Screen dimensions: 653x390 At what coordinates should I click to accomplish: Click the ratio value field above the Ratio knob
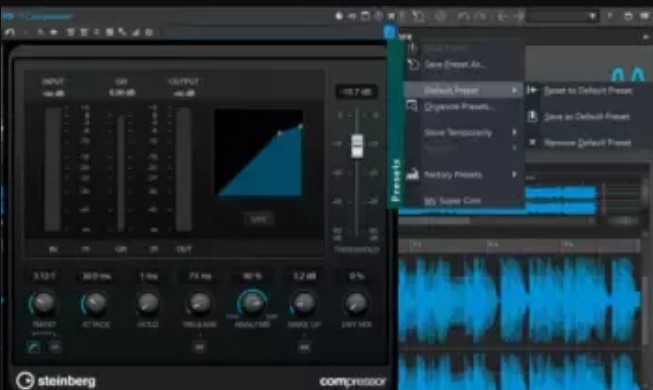(x=44, y=276)
